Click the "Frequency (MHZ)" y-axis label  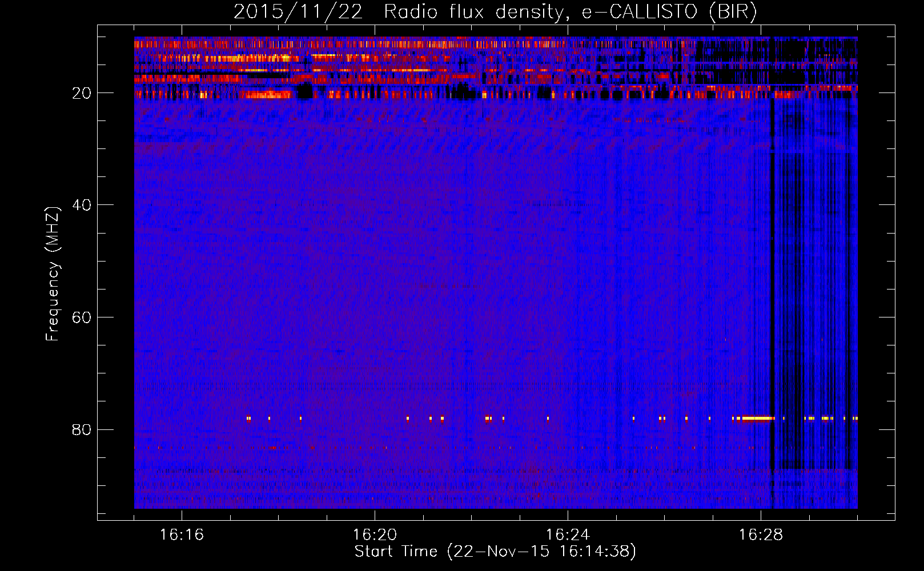pyautogui.click(x=53, y=274)
